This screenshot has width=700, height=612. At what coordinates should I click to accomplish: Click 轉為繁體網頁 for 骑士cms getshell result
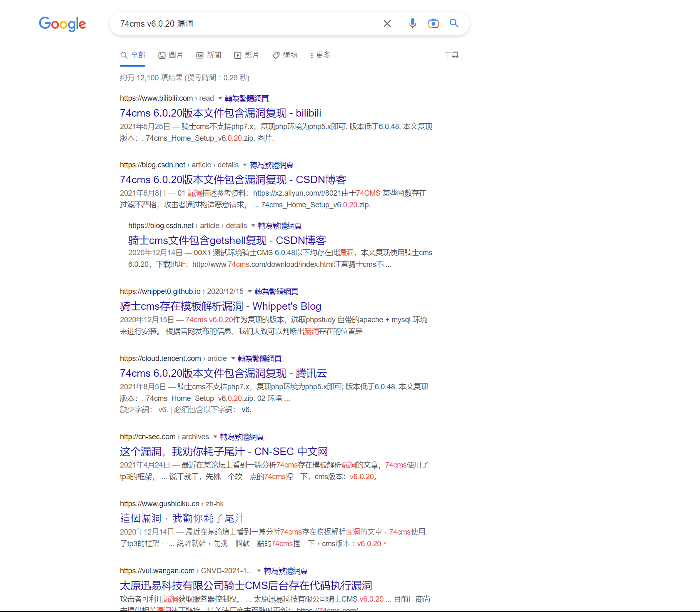(x=280, y=226)
